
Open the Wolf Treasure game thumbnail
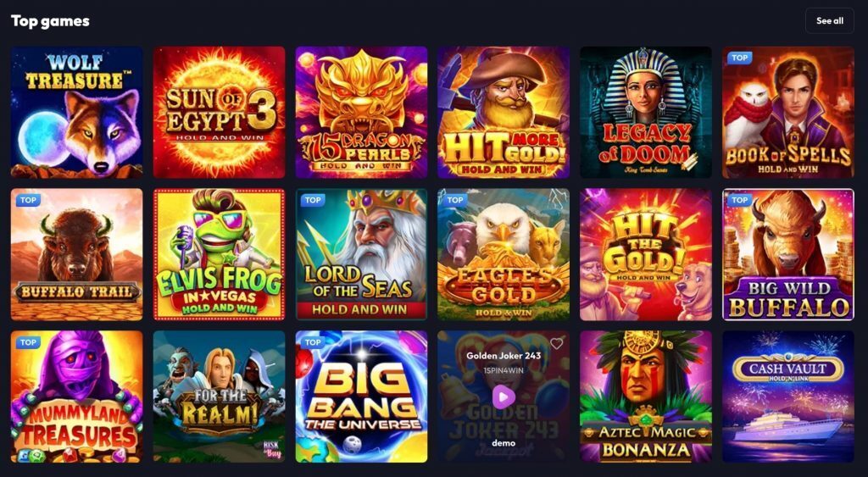[x=77, y=113]
